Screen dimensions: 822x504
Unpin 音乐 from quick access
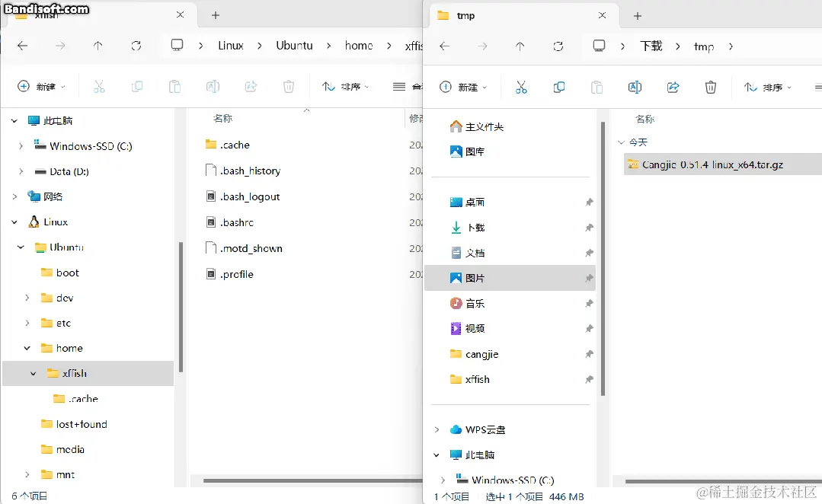point(589,303)
